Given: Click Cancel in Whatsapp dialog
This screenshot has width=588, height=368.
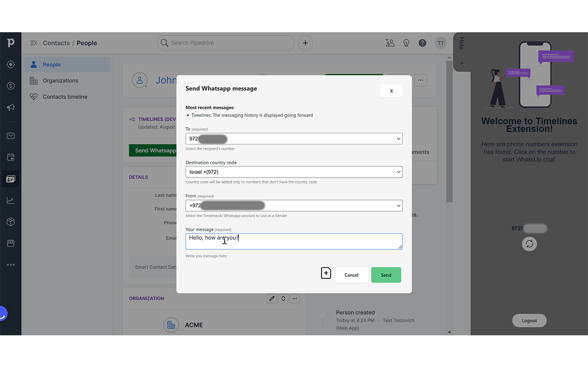Looking at the screenshot, I should coord(351,275).
